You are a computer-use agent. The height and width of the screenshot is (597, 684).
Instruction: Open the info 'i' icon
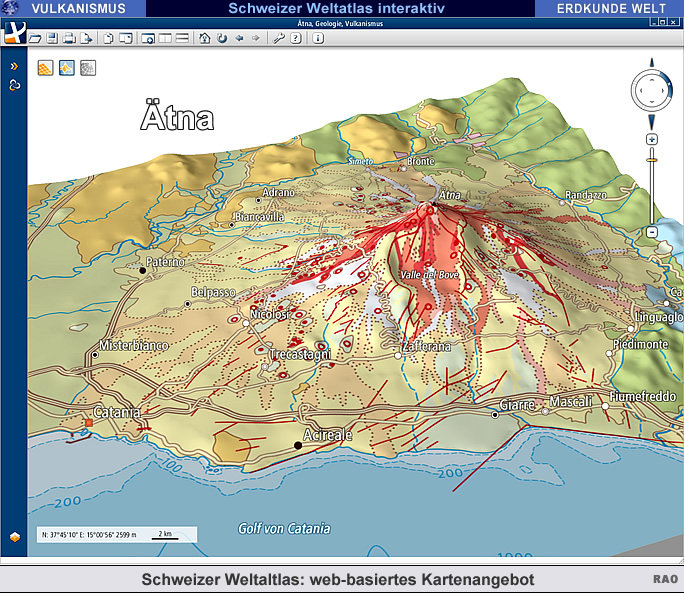pyautogui.click(x=318, y=38)
